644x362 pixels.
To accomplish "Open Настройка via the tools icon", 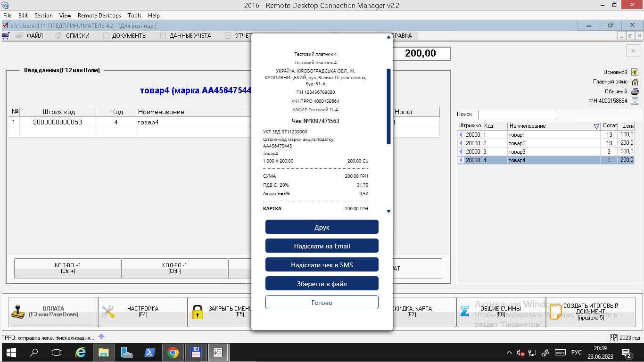I will point(108,312).
